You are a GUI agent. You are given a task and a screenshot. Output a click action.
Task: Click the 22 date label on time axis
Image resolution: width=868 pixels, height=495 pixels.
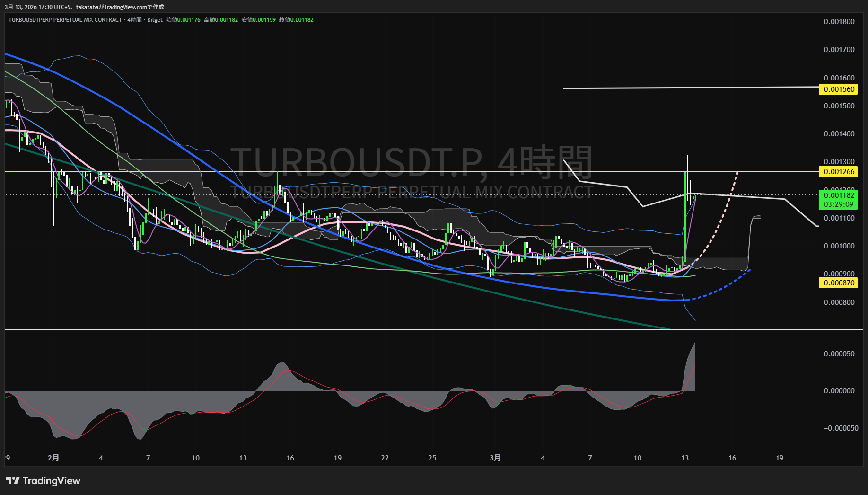coord(385,458)
